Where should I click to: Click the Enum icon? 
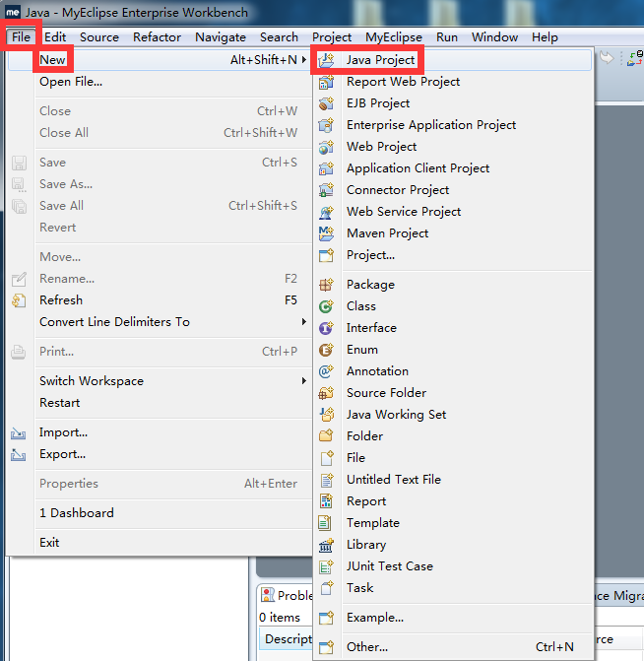[326, 350]
